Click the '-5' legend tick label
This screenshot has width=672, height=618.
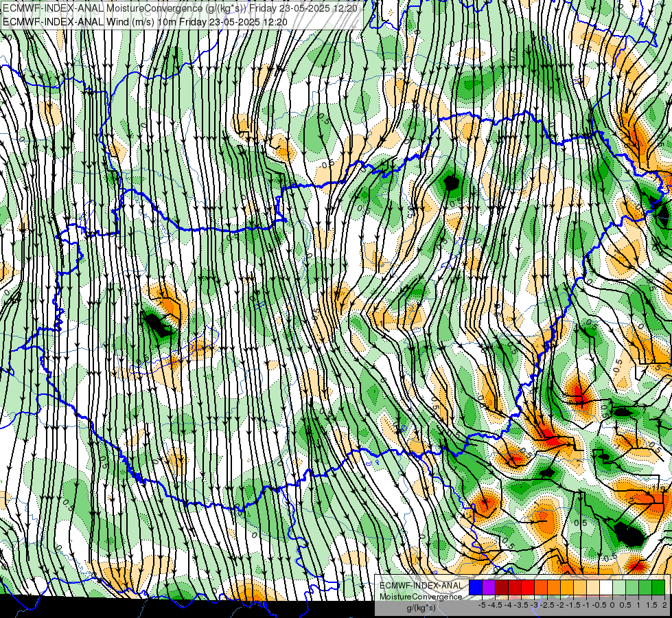point(482,605)
